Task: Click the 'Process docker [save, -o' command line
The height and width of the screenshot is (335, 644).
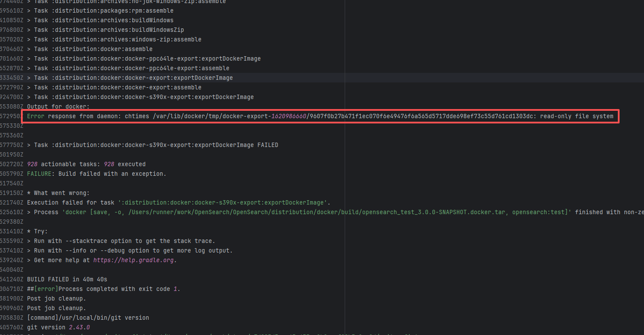Action: [301, 212]
